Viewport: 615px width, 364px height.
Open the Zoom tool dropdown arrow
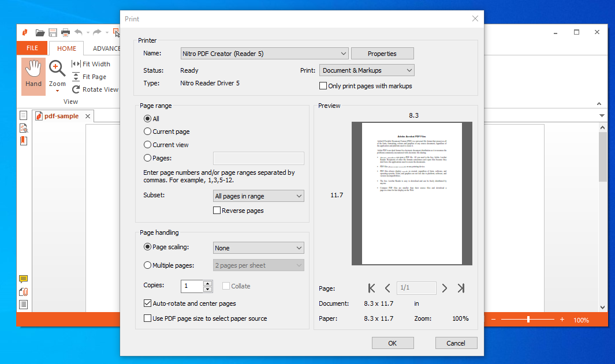tap(57, 91)
